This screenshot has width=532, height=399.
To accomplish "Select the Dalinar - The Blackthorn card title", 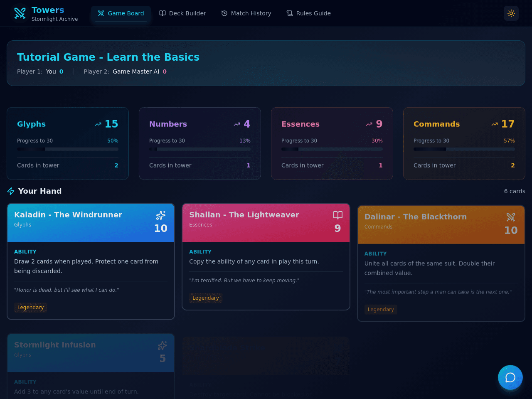I will tap(416, 217).
